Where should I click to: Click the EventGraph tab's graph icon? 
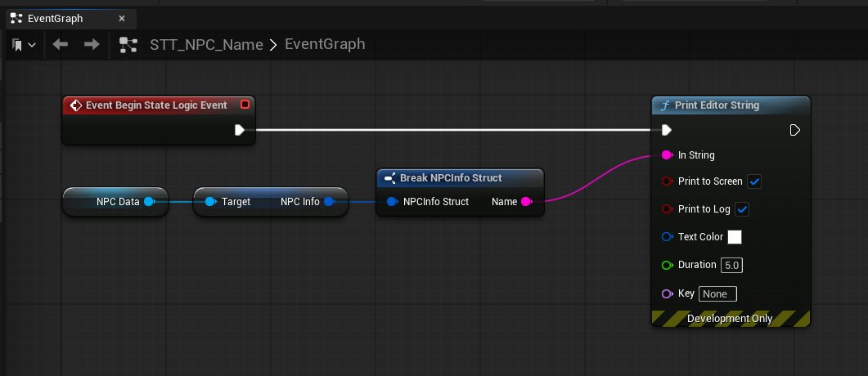pyautogui.click(x=16, y=19)
